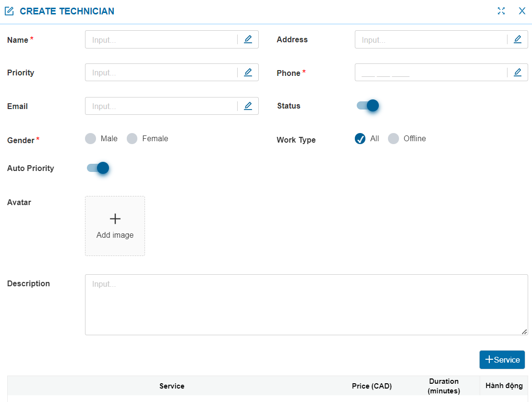Select Male gender radio button
532x402 pixels.
click(91, 138)
